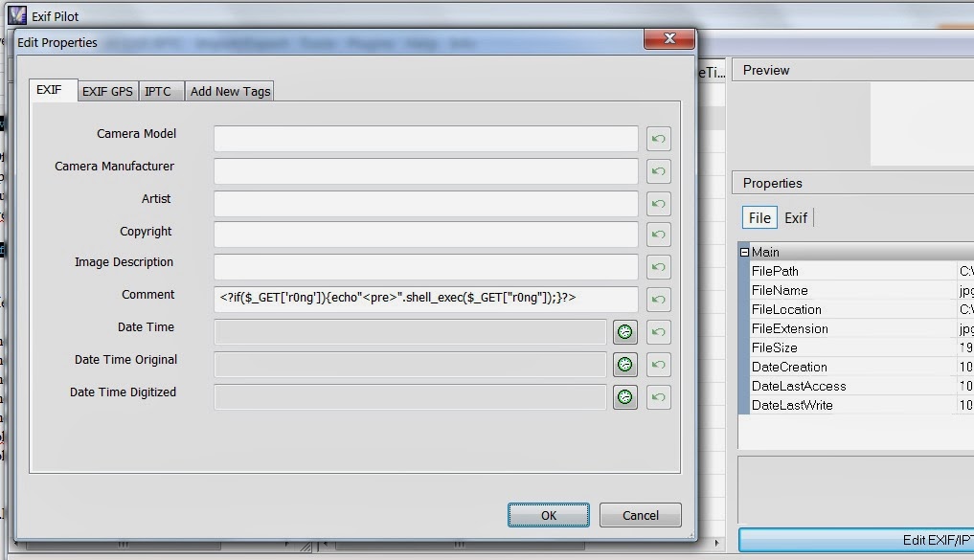Click the Preview panel header
Viewport: 974px width, 560px height.
853,70
